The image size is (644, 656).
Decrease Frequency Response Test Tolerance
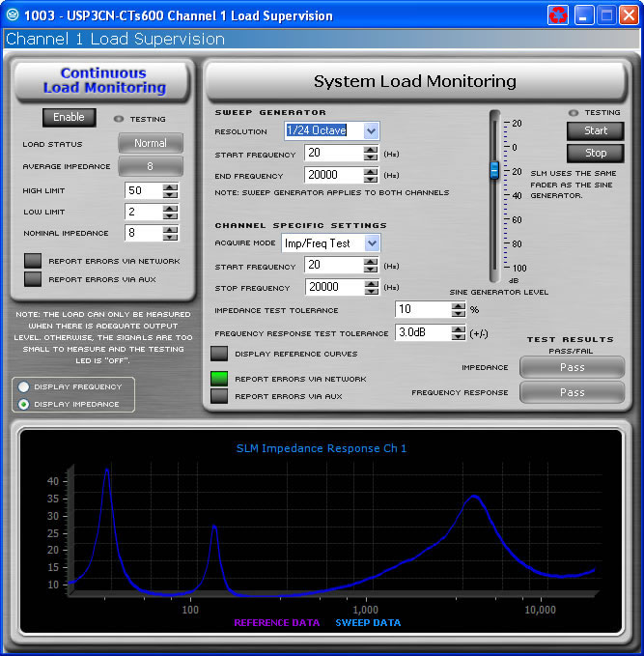[x=459, y=337]
